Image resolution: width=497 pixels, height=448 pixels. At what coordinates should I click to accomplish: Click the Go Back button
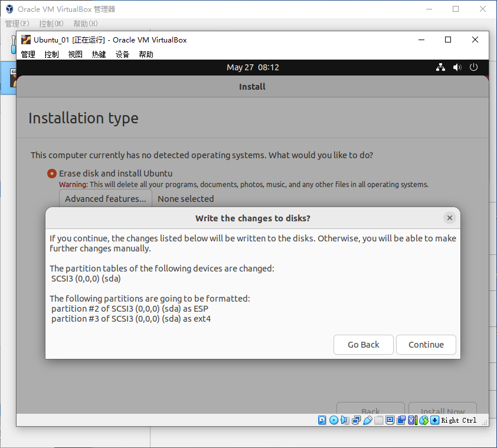363,345
